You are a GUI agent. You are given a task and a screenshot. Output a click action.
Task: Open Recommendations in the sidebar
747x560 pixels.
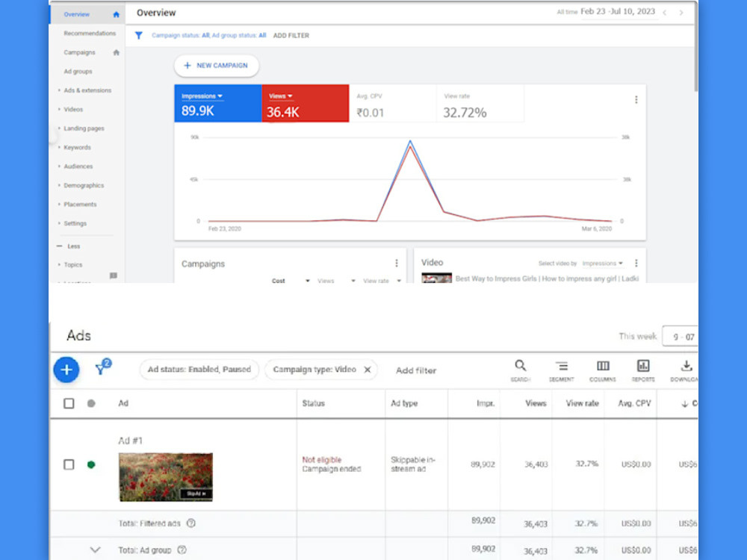(x=90, y=34)
